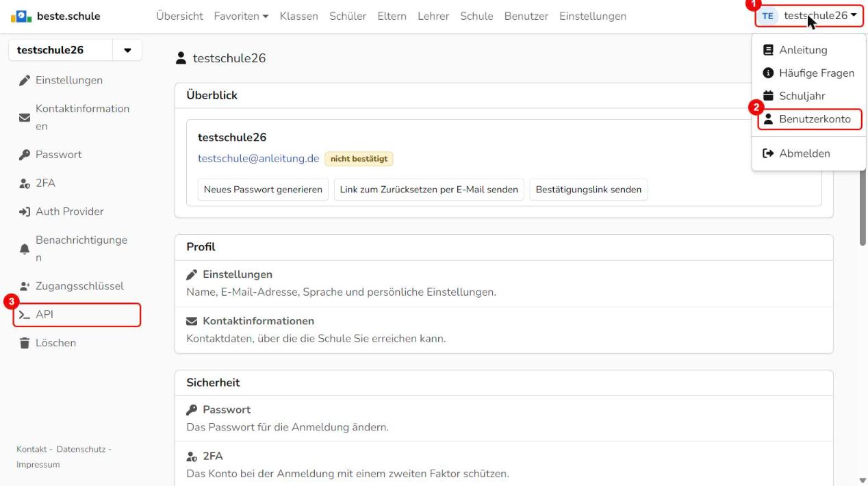Click the pencil icon beside sidebar Einstellungen
This screenshot has height=486, width=868.
coord(24,80)
